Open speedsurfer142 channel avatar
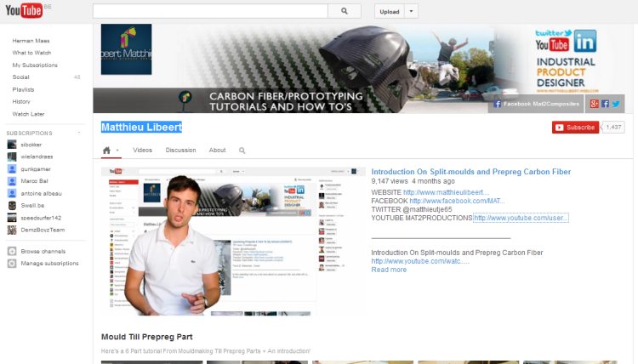Viewport: 638px width, 364px height. (x=12, y=218)
